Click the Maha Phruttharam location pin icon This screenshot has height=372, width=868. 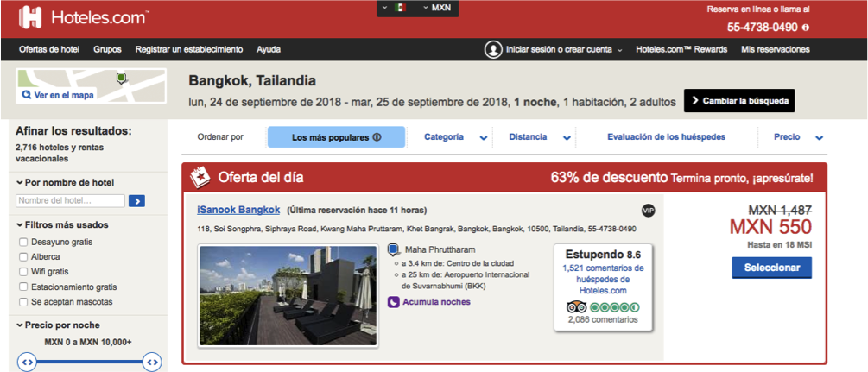[393, 250]
